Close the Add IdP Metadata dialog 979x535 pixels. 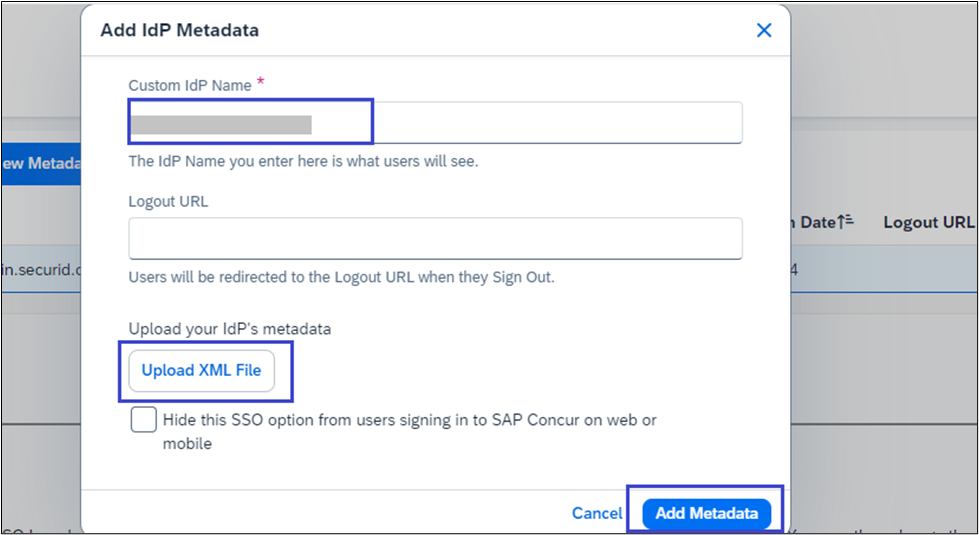764,30
